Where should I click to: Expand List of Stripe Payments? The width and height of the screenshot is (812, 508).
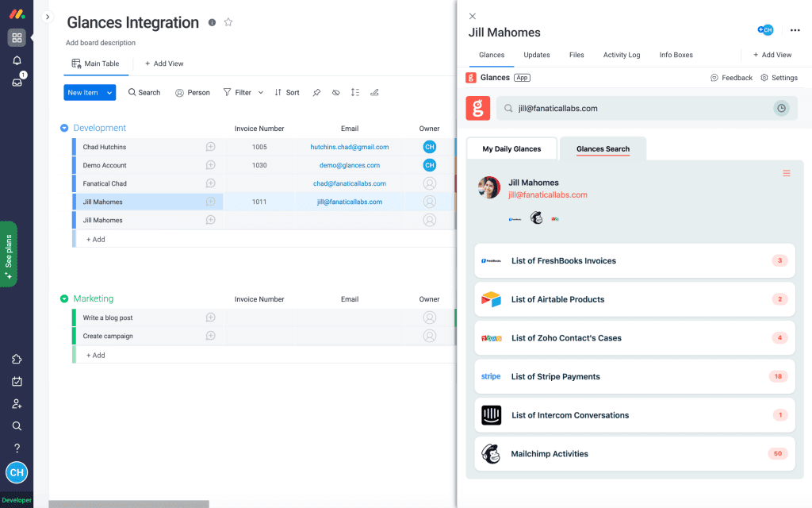point(634,376)
